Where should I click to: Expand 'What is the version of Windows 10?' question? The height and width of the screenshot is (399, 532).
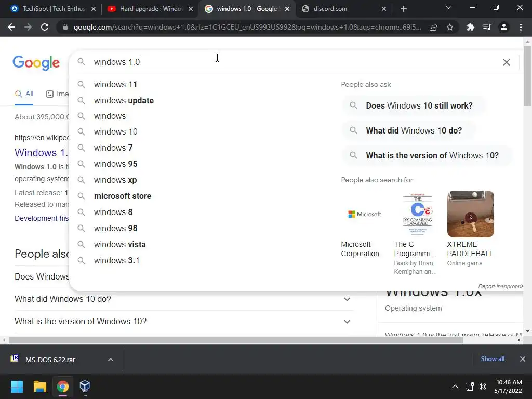click(184, 322)
